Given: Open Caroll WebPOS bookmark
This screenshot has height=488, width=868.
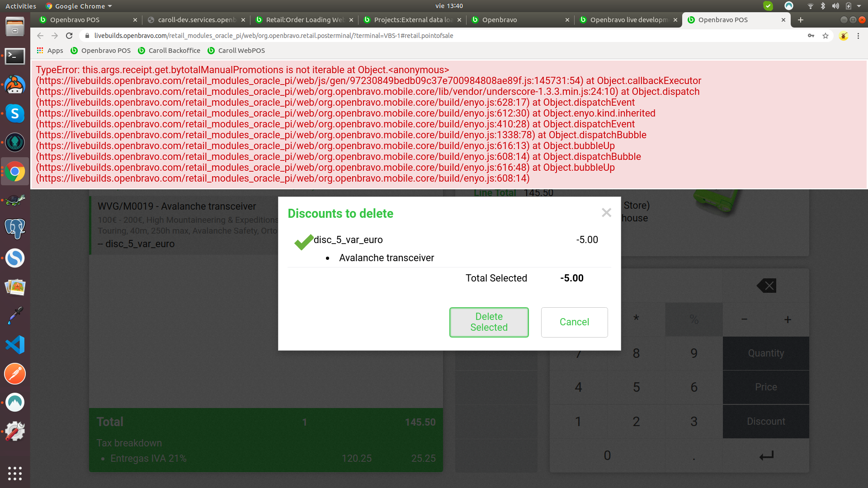Looking at the screenshot, I should (x=236, y=51).
